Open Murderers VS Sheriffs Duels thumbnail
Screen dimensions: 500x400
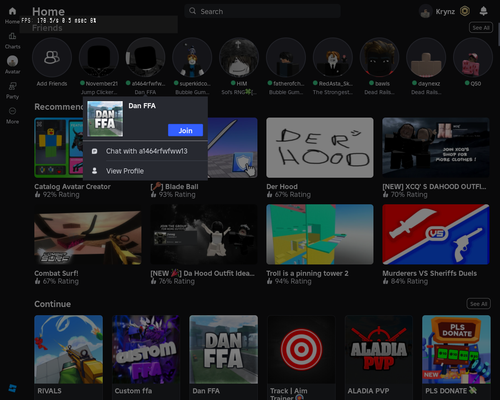click(x=436, y=234)
